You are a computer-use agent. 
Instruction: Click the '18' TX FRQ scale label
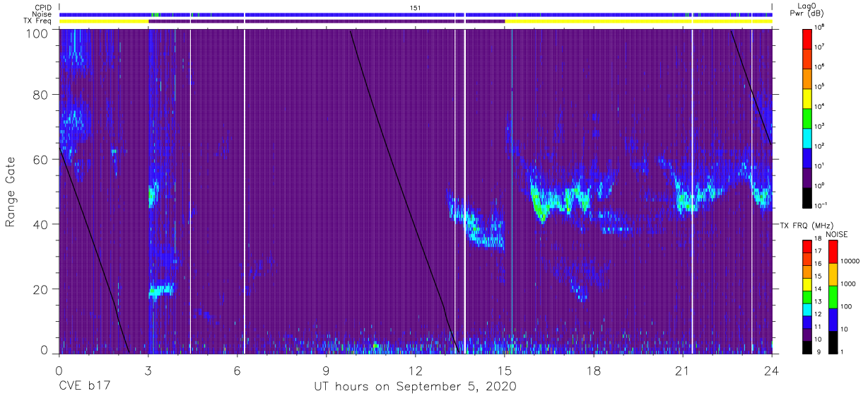coord(818,240)
